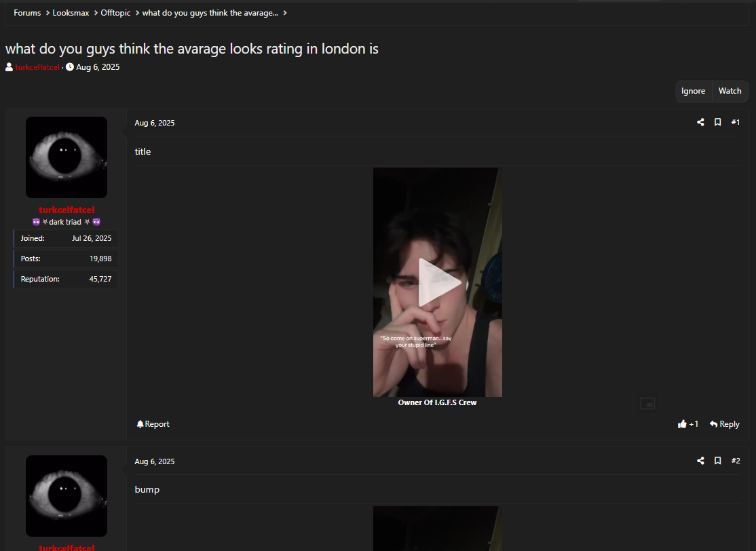Go to Looksmax breadcrumb

(71, 13)
